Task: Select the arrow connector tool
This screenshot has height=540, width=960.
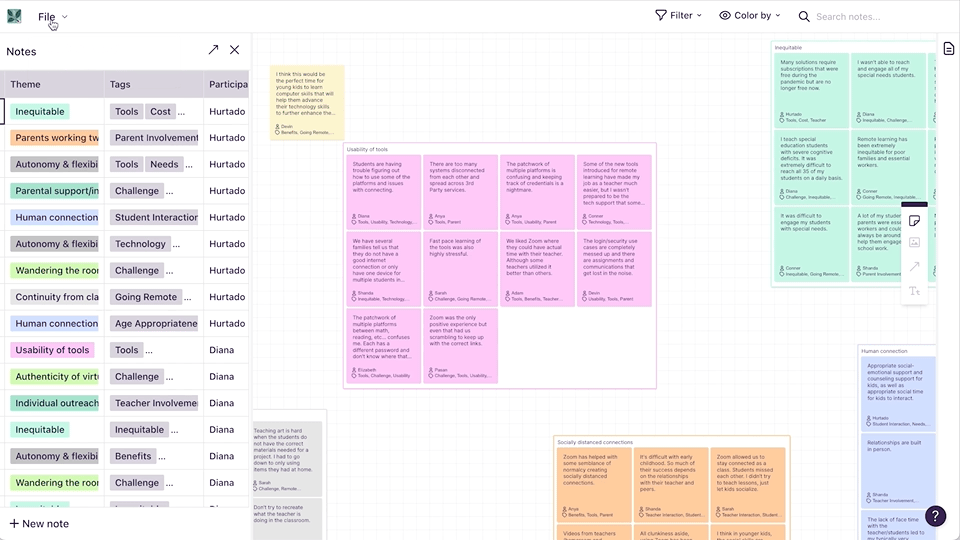Action: click(x=914, y=266)
